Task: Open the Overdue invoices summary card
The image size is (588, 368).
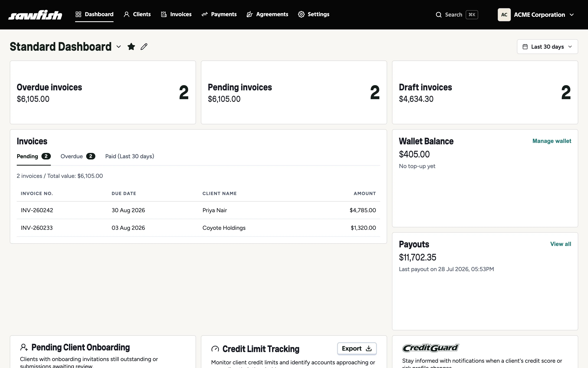Action: tap(103, 92)
